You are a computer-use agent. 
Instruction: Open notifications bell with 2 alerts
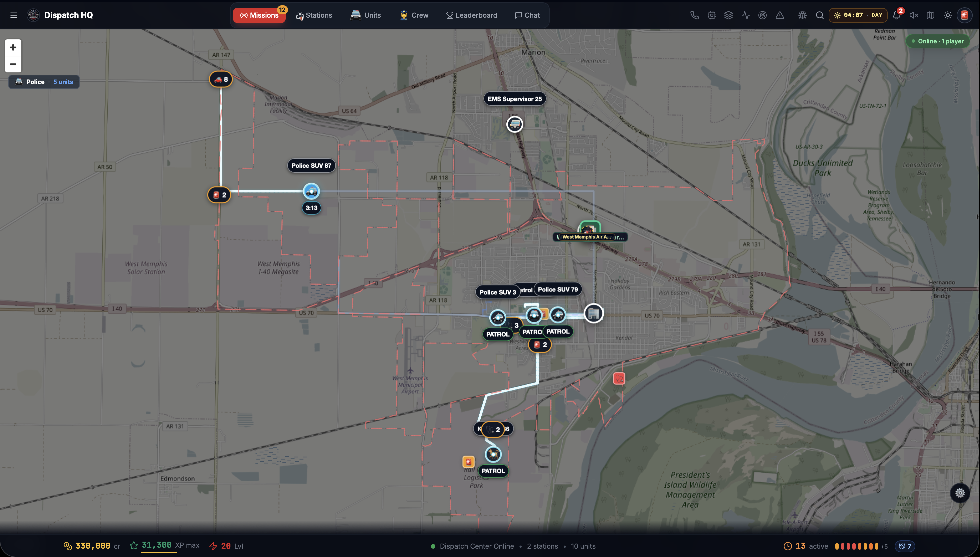point(896,15)
